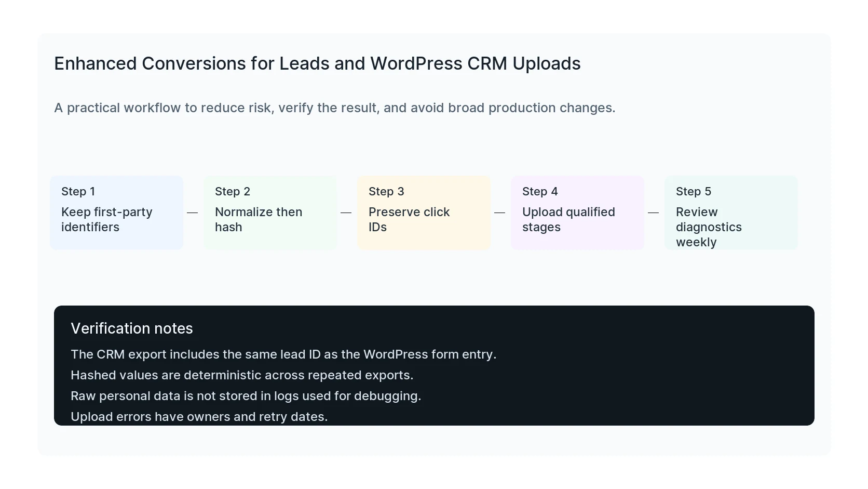Screen dimensions: 868x489
Task: Select the 'Step 2' label
Action: 233,191
